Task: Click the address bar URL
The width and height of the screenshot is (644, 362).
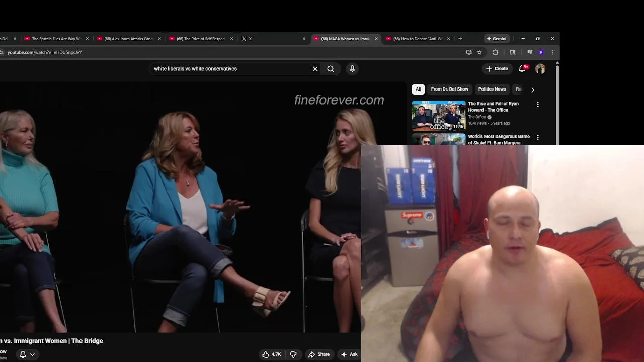Action: click(x=44, y=52)
